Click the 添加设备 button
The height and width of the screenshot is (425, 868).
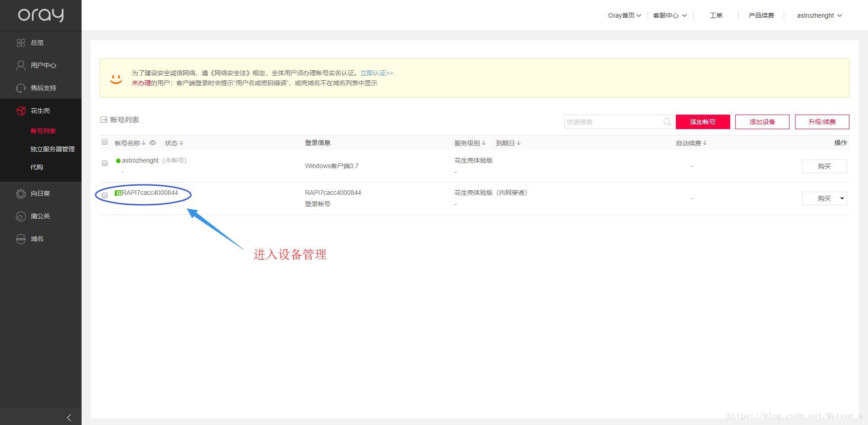762,122
